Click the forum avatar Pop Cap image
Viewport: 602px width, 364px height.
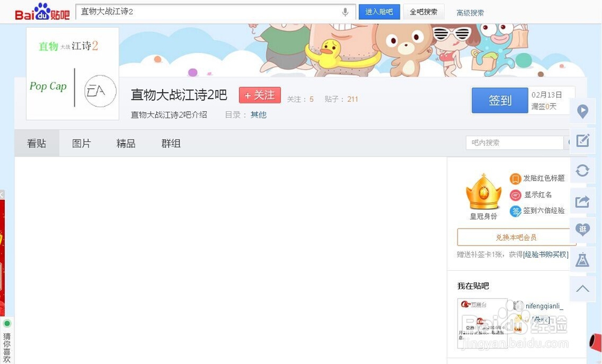coord(73,73)
